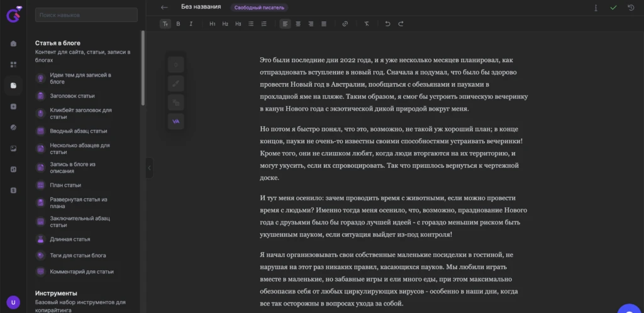This screenshot has height=313, width=644.
Task: Go back with the left arrow icon
Action: (x=164, y=8)
